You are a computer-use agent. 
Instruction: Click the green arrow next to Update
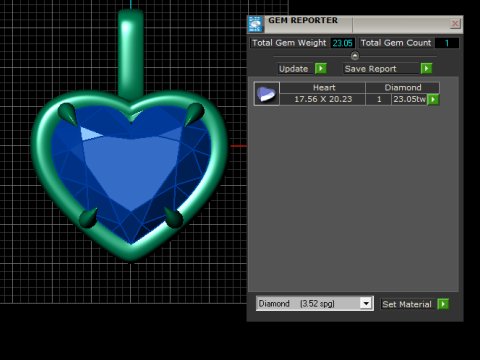(321, 69)
